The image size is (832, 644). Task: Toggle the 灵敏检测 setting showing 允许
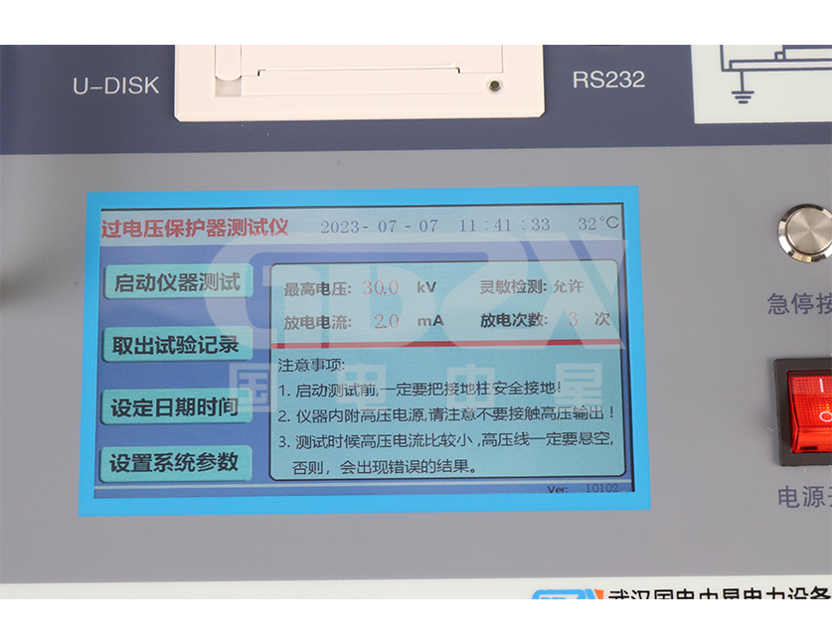click(569, 287)
